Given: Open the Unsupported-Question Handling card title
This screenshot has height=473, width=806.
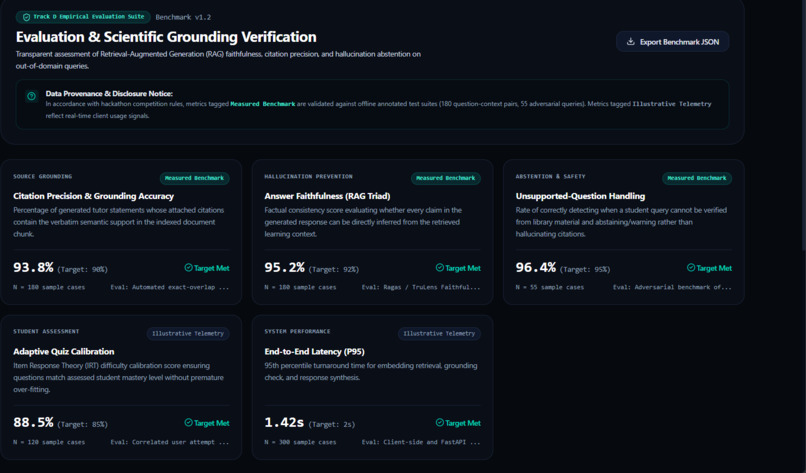Looking at the screenshot, I should [x=580, y=196].
